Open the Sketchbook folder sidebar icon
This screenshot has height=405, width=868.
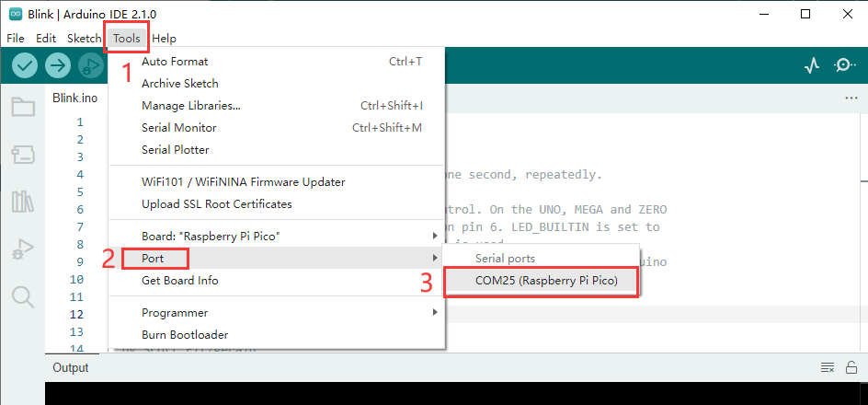click(23, 107)
